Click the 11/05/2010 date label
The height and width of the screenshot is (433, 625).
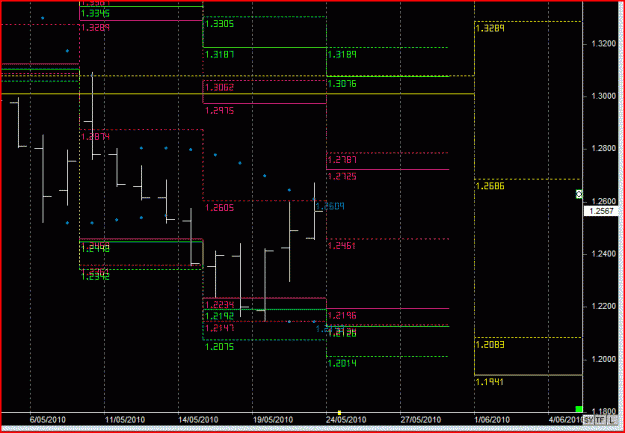point(125,420)
